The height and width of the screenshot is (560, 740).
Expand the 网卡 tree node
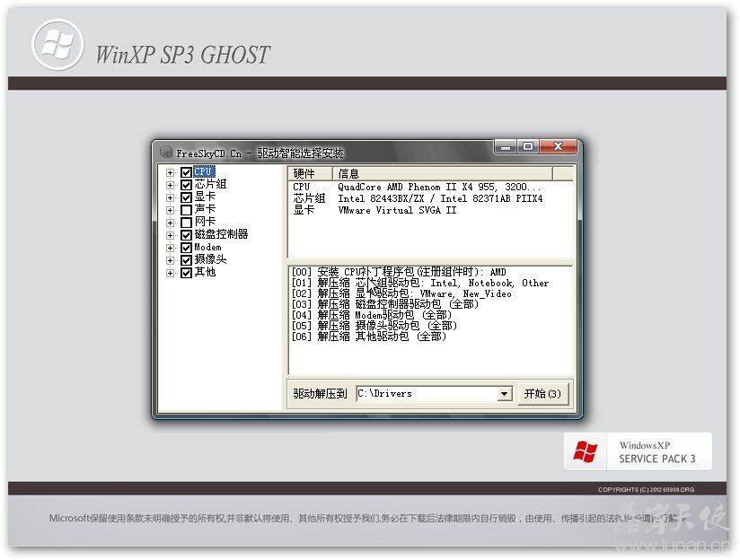click(170, 223)
